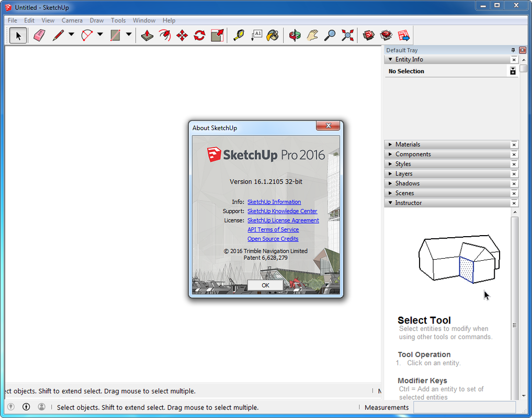
Task: Click the sign-in person status icon
Action: pos(41,407)
